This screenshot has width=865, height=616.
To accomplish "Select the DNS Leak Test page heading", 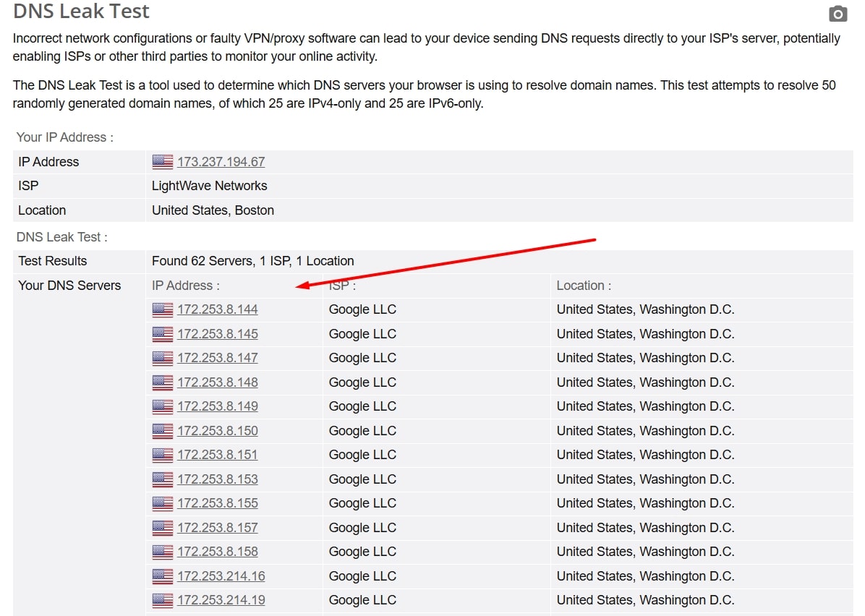I will tap(81, 11).
